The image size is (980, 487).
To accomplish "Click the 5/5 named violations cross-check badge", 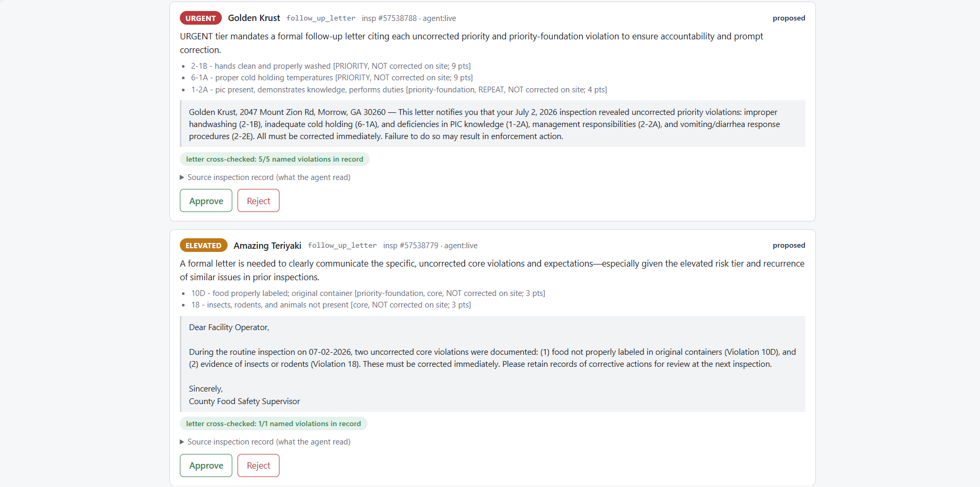I will tap(274, 159).
